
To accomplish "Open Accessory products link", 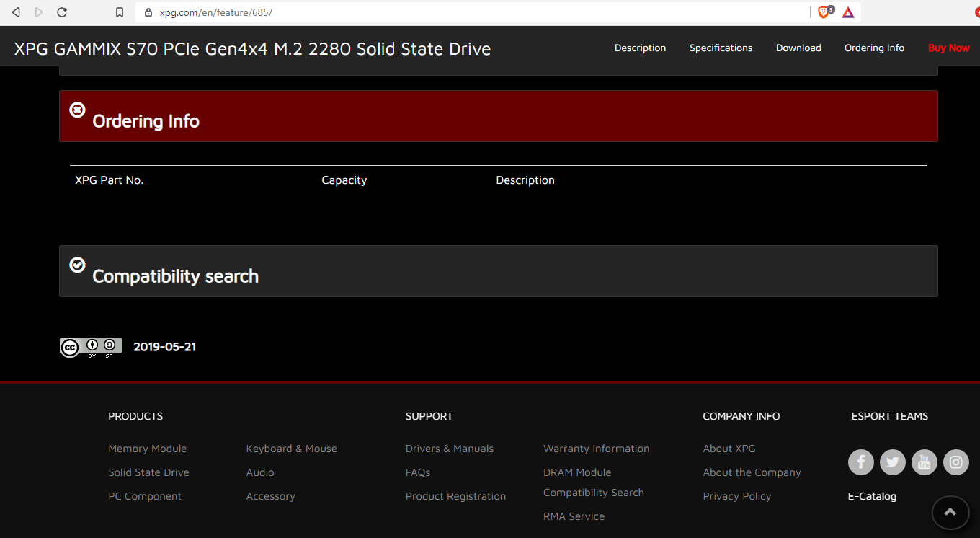I will pos(271,496).
